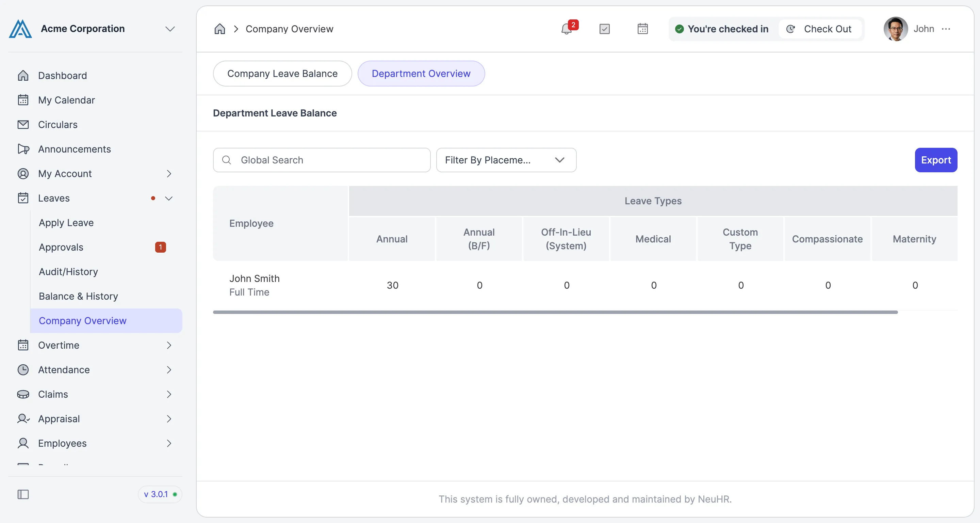Screen dimensions: 980x523
Task: Click the Check Out button
Action: click(x=820, y=29)
